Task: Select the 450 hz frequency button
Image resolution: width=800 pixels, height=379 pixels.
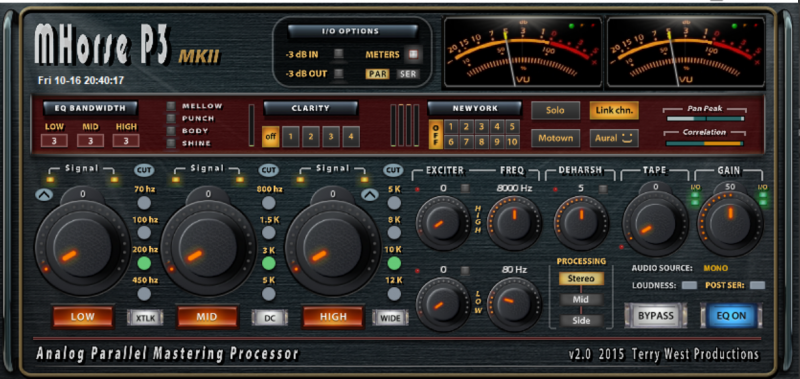Action: coord(144,294)
